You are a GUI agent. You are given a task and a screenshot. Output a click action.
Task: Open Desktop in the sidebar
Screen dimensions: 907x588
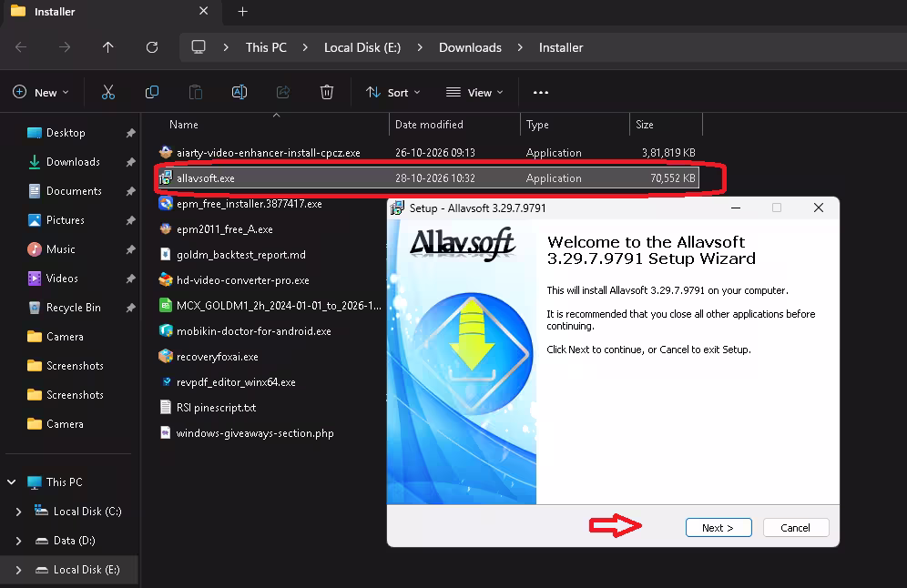[66, 133]
